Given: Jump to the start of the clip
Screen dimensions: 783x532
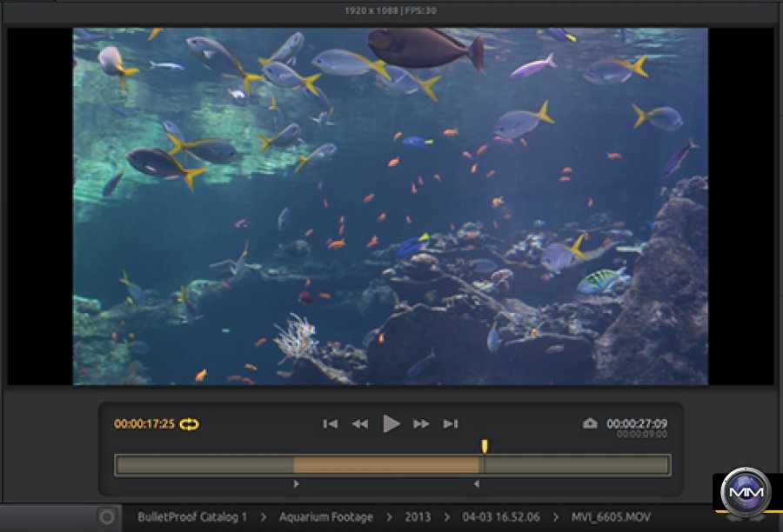Looking at the screenshot, I should point(331,424).
